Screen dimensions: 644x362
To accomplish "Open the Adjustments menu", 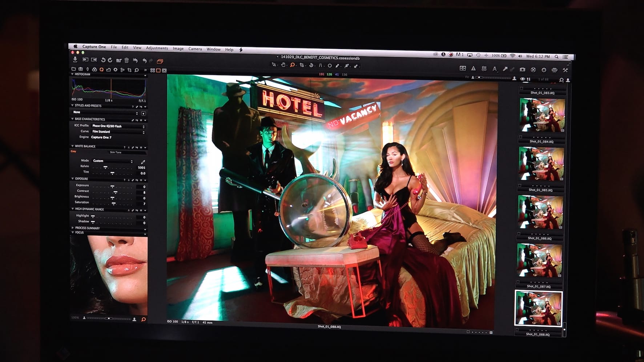I will tap(157, 48).
